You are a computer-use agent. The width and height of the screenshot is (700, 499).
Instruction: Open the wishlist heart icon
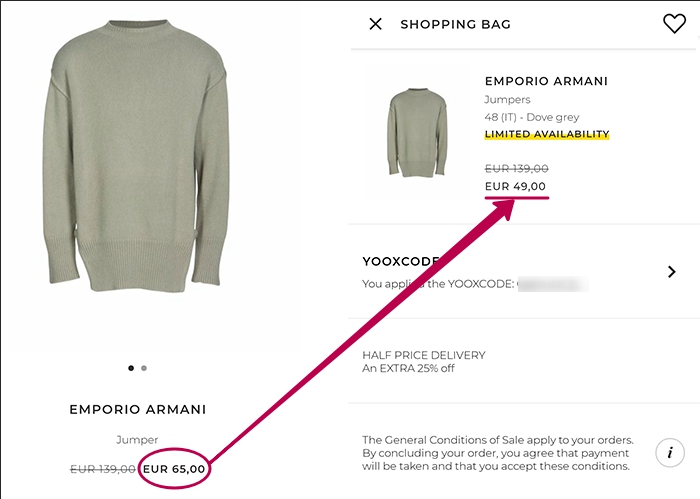[x=675, y=24]
